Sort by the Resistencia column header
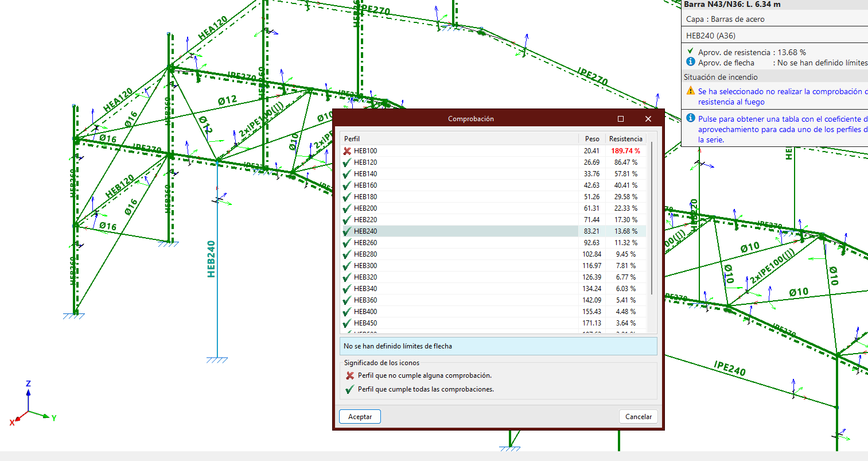Viewport: 868px width, 461px height. tap(625, 139)
